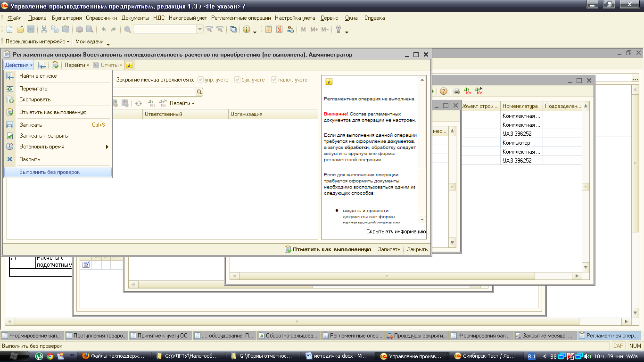
Task: Click the printer icon in background window
Action: [456, 91]
